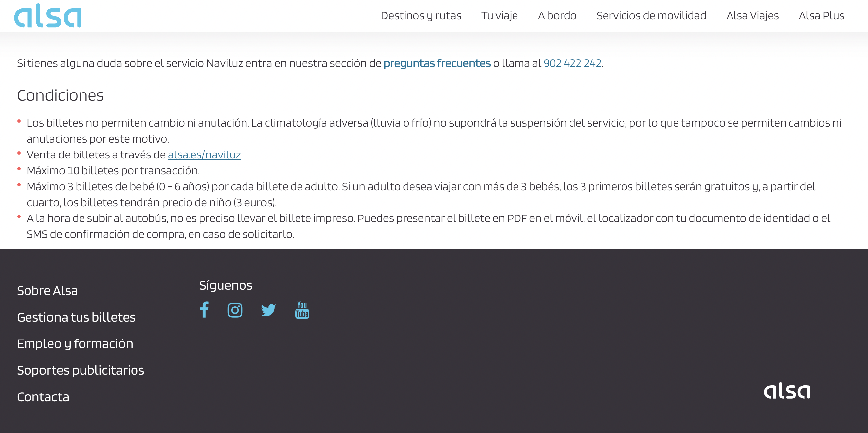The width and height of the screenshot is (868, 433).
Task: Open Alsa Twitter profile icon
Action: pyautogui.click(x=268, y=310)
